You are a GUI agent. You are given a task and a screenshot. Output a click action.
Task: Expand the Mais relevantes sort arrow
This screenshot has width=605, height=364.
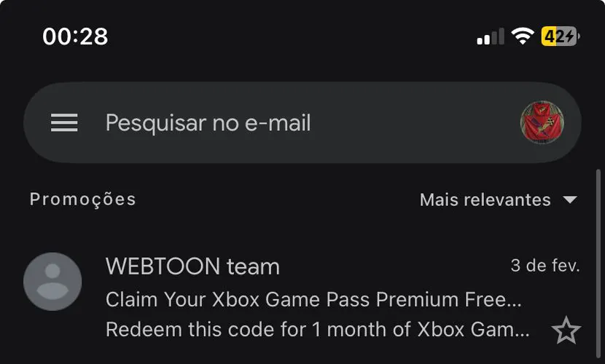570,199
